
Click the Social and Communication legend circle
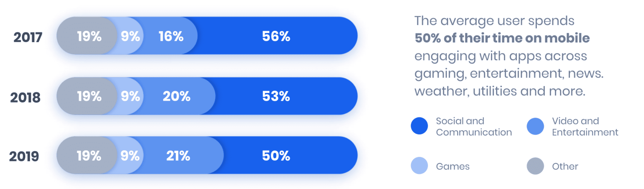click(419, 126)
